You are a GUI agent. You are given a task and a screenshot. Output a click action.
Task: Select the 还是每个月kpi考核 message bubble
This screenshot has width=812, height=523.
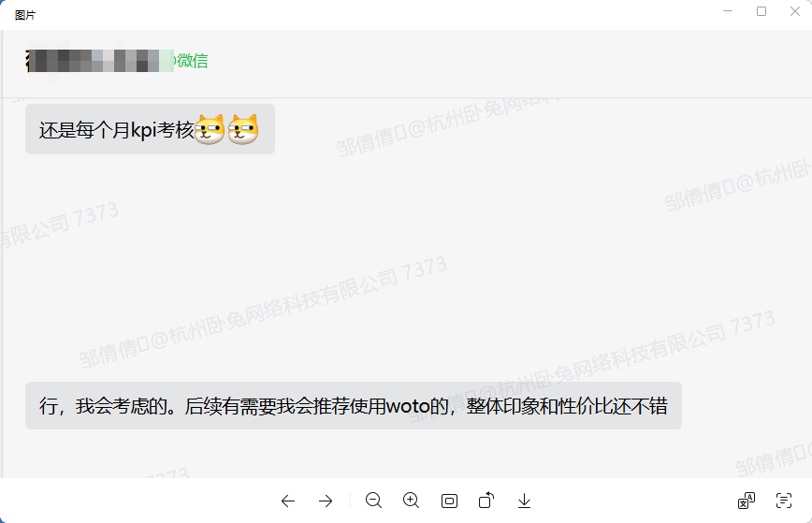click(151, 129)
